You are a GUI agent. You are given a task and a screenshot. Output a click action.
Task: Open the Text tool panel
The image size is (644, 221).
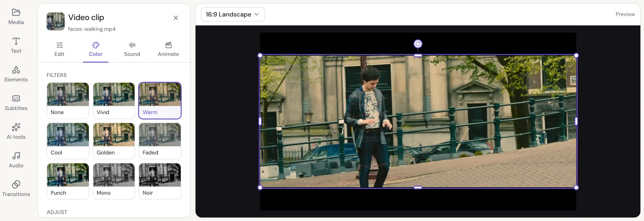pos(16,45)
